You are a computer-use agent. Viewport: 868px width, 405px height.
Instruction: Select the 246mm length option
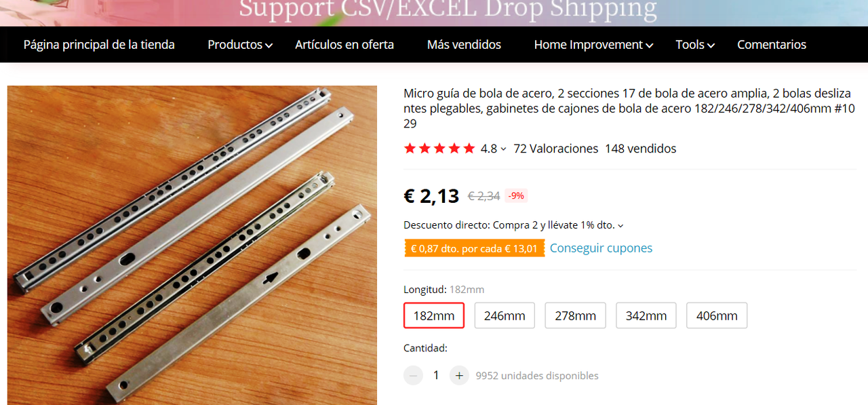click(505, 315)
